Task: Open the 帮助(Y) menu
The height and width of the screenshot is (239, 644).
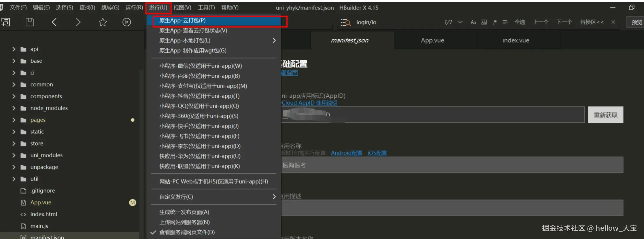Action: coord(230,7)
